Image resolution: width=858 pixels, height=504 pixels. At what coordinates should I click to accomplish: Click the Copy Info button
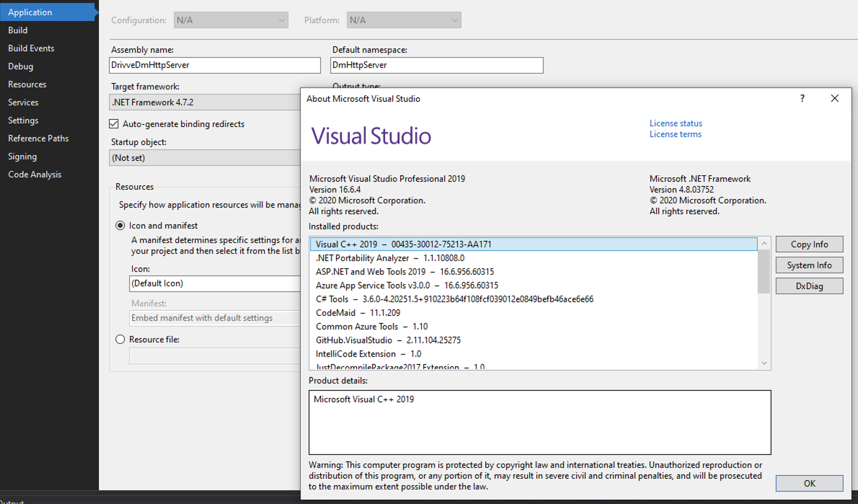[809, 244]
